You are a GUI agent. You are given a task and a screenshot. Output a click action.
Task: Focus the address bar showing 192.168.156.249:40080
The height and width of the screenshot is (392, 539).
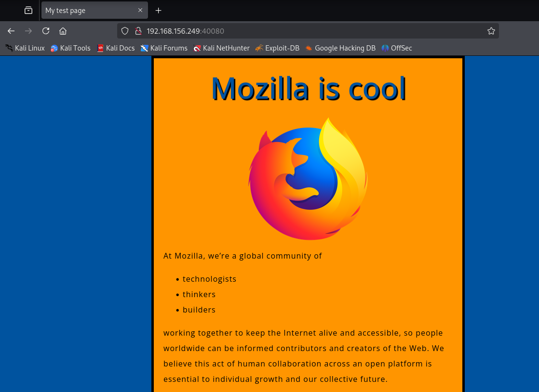pyautogui.click(x=308, y=31)
